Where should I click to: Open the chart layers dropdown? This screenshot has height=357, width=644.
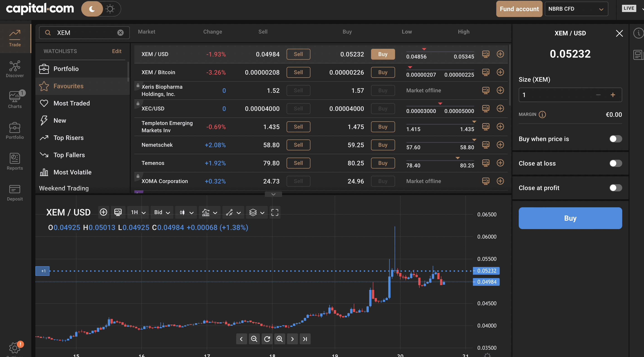[x=257, y=212]
